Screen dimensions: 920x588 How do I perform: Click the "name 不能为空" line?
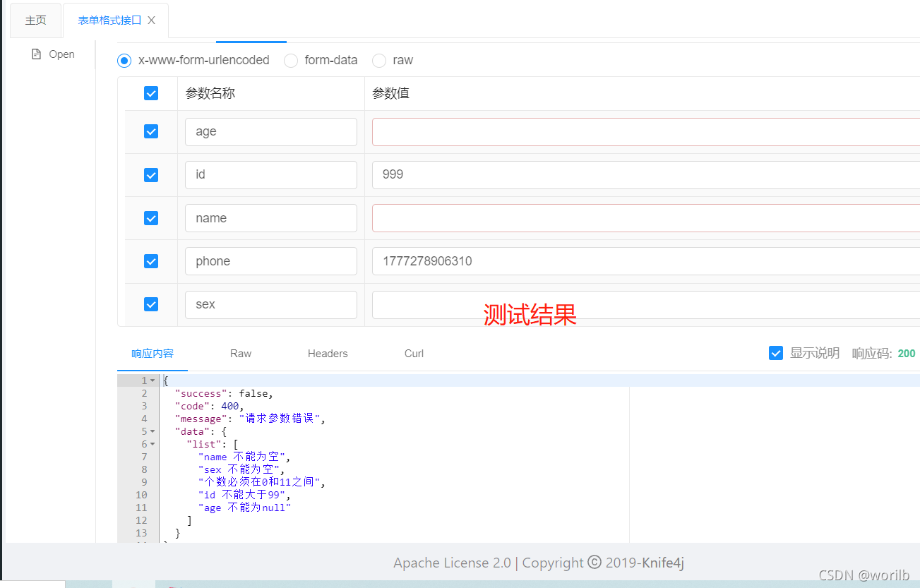[244, 457]
